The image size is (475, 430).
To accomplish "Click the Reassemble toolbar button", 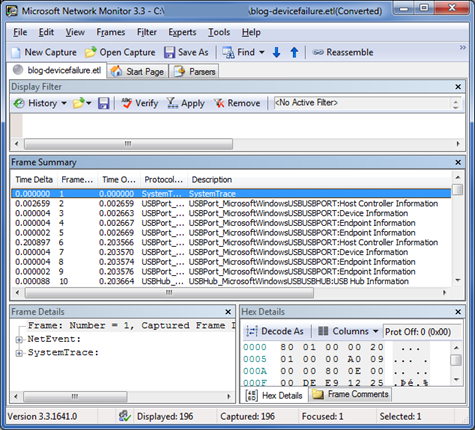I will [343, 52].
